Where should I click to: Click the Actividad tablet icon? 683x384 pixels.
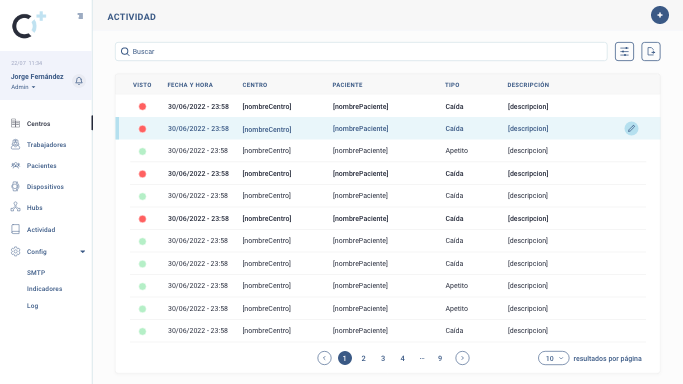pyautogui.click(x=15, y=229)
